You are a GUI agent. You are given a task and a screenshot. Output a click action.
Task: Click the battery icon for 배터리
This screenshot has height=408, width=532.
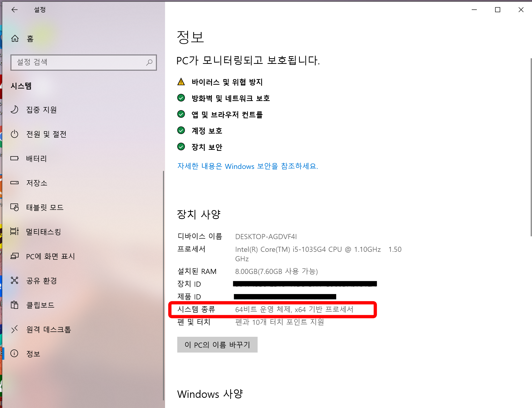(x=14, y=158)
